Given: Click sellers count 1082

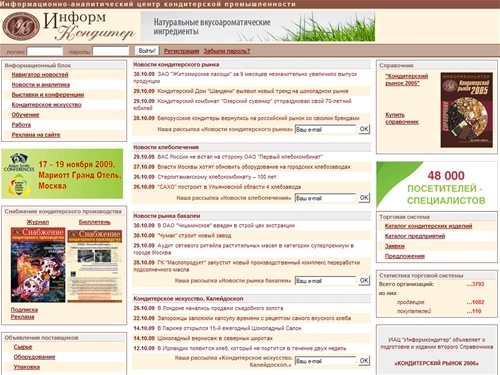Looking at the screenshot, I should click(x=475, y=302).
